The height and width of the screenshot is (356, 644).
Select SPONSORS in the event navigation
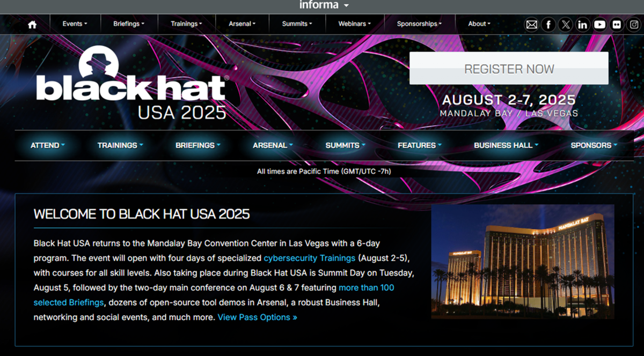pyautogui.click(x=594, y=145)
